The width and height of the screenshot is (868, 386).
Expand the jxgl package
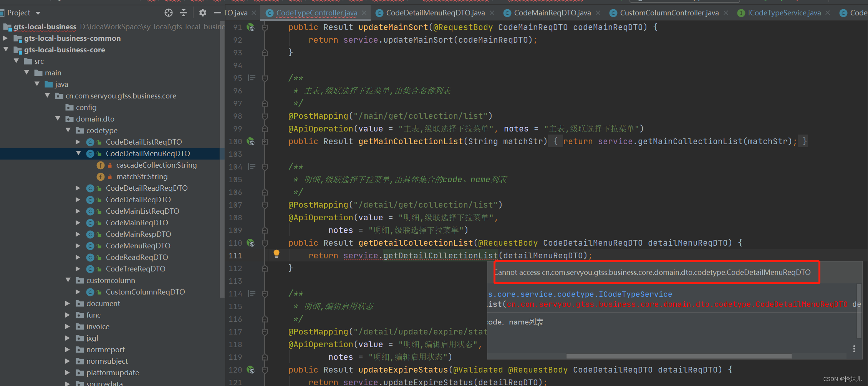pos(68,338)
